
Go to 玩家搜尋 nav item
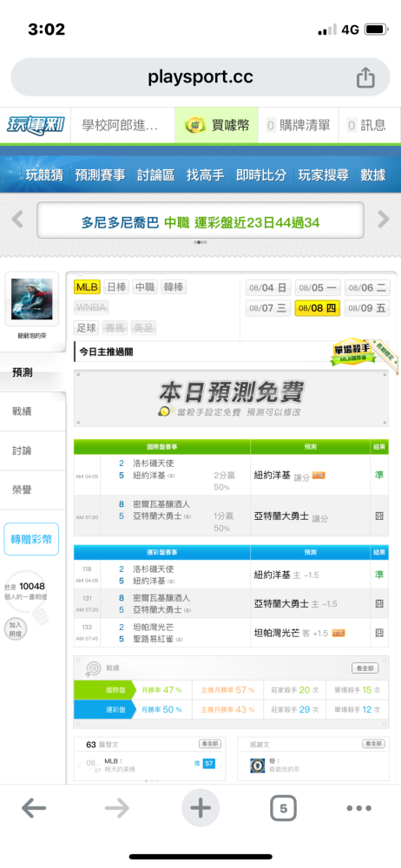[324, 175]
